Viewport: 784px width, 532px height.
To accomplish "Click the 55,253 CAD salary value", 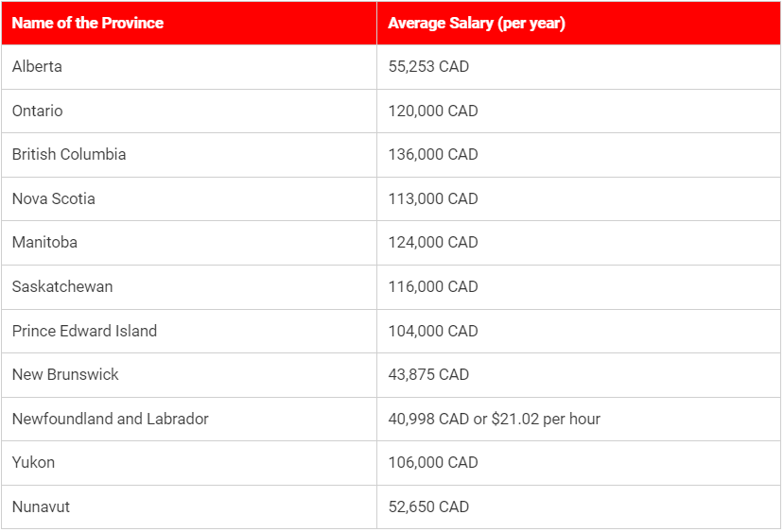I will 428,67.
